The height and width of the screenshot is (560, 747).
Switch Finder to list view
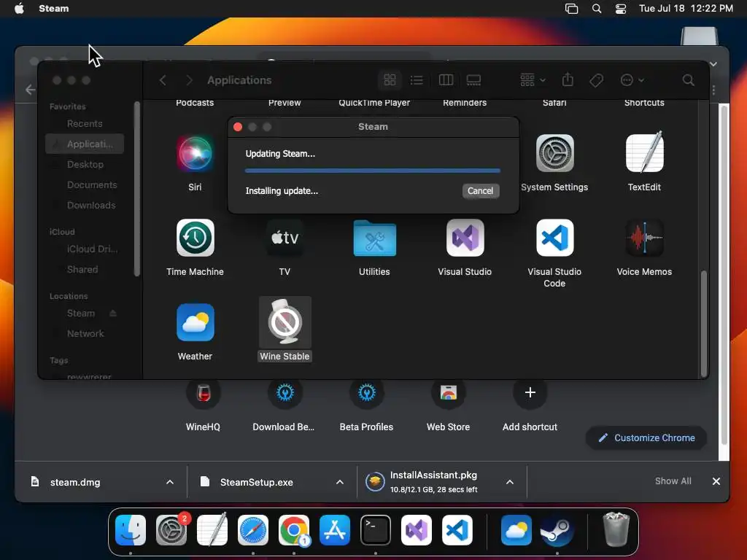pyautogui.click(x=417, y=80)
